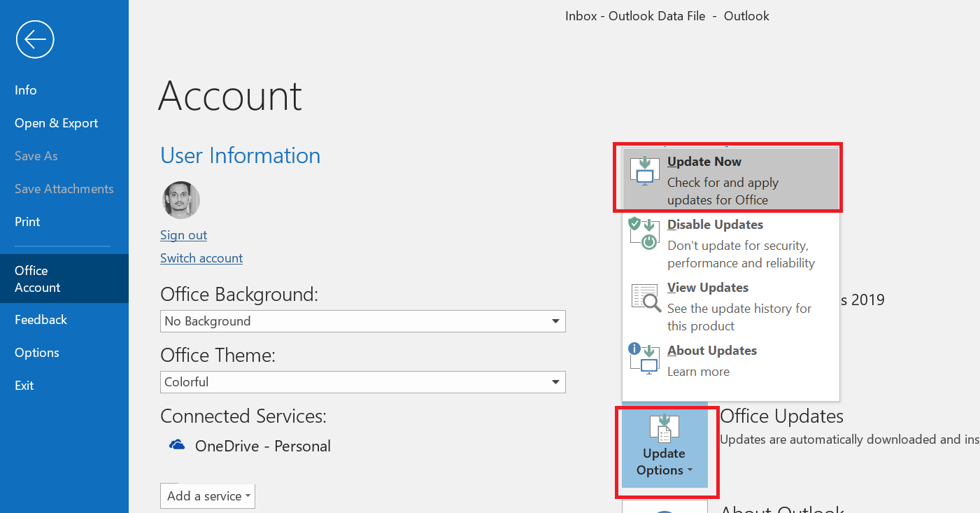
Task: Open Outlook Options
Action: point(37,353)
